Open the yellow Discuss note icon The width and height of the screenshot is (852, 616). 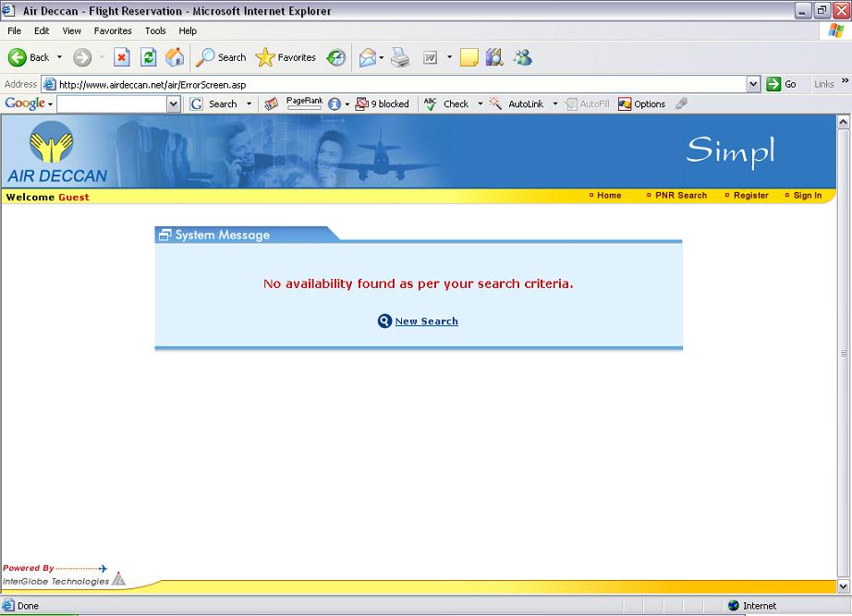pos(469,57)
